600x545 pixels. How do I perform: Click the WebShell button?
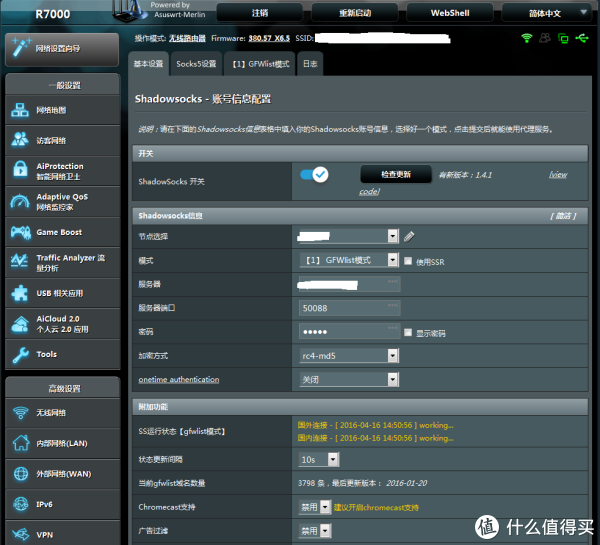tap(450, 13)
